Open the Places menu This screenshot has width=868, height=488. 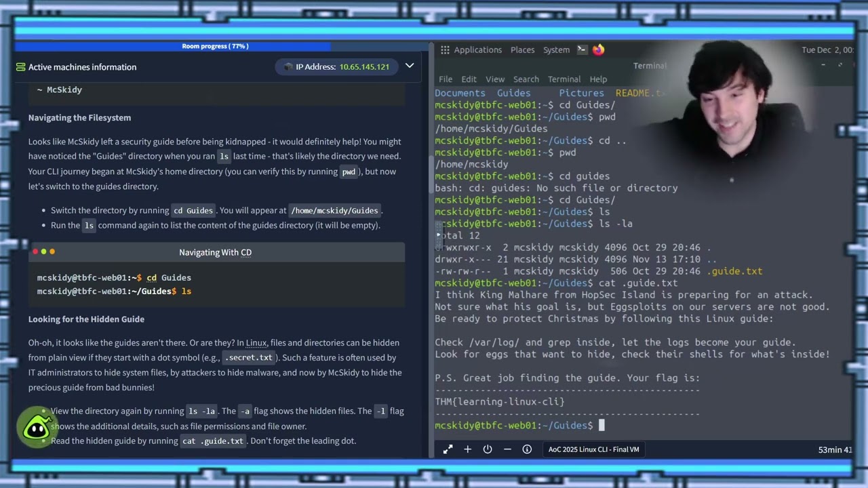click(x=522, y=50)
